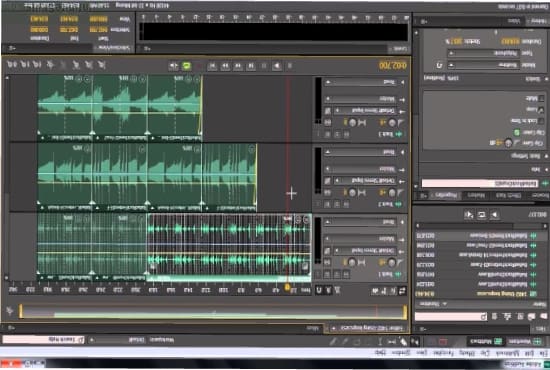This screenshot has width=550, height=370.
Task: Click the Global Clip Stretching icon
Action: [x=328, y=290]
